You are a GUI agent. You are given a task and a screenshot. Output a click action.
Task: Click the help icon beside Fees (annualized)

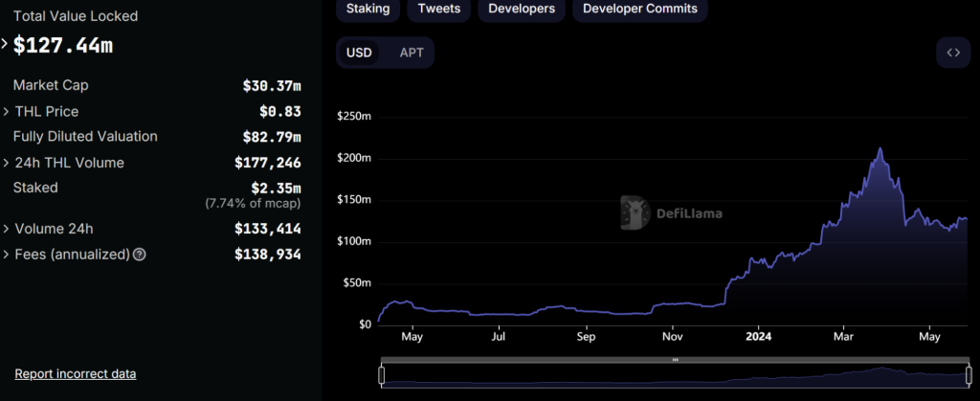140,255
